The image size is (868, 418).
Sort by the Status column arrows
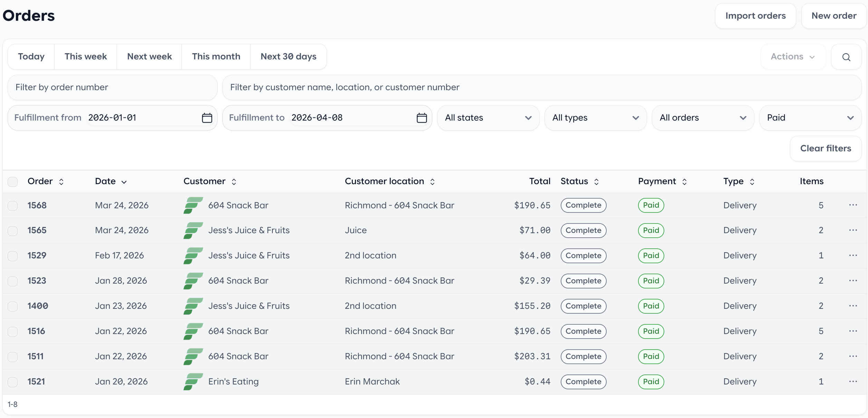[x=596, y=182]
